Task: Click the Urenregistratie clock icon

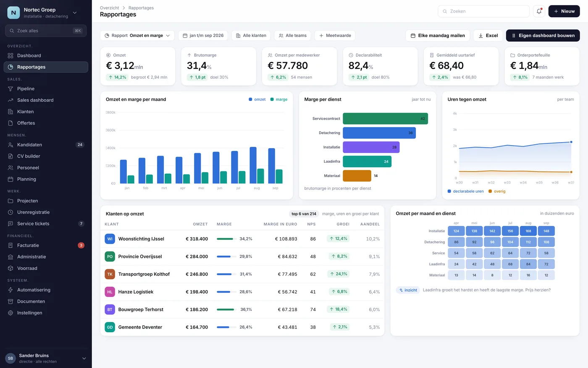Action: pyautogui.click(x=10, y=212)
